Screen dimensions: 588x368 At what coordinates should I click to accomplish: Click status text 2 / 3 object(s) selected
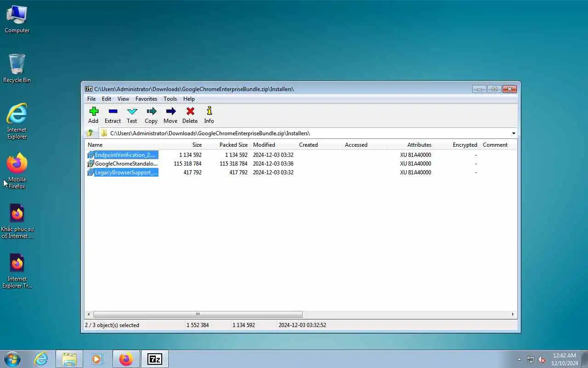coord(112,325)
